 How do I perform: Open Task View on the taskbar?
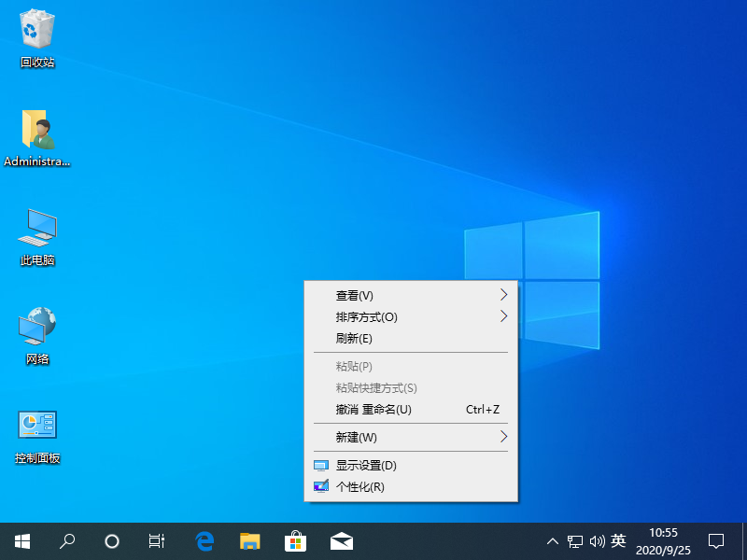tap(157, 540)
